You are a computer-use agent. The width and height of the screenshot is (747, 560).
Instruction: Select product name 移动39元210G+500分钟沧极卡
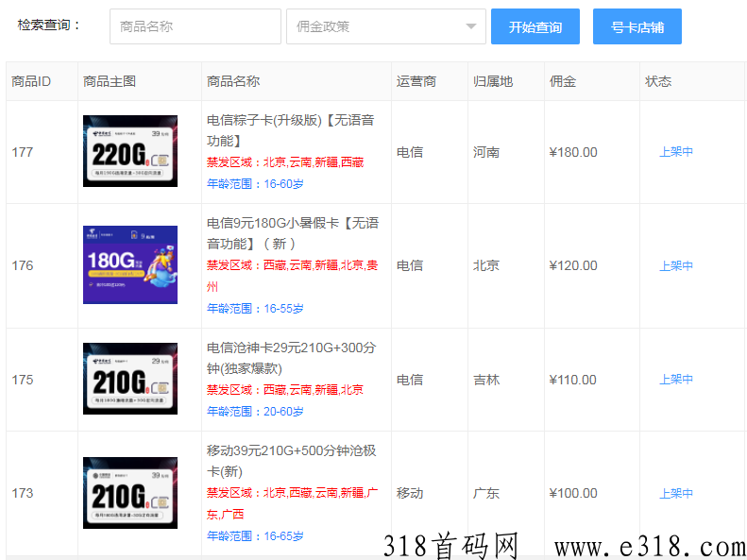pyautogui.click(x=292, y=461)
